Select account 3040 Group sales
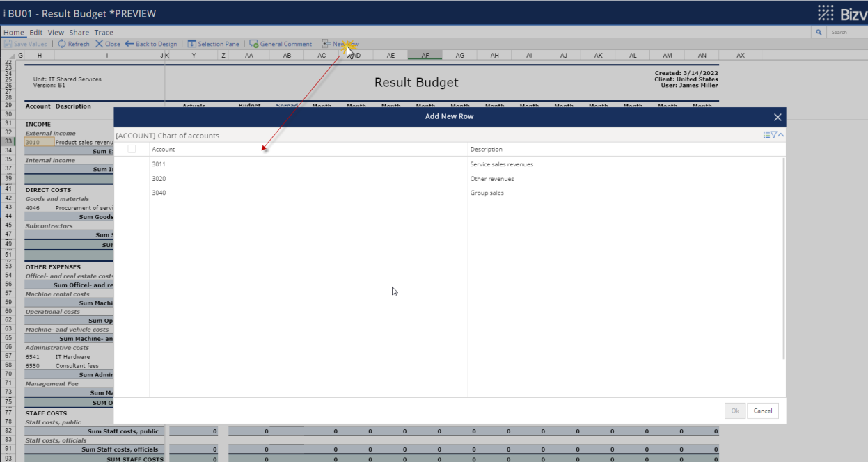 click(209, 192)
